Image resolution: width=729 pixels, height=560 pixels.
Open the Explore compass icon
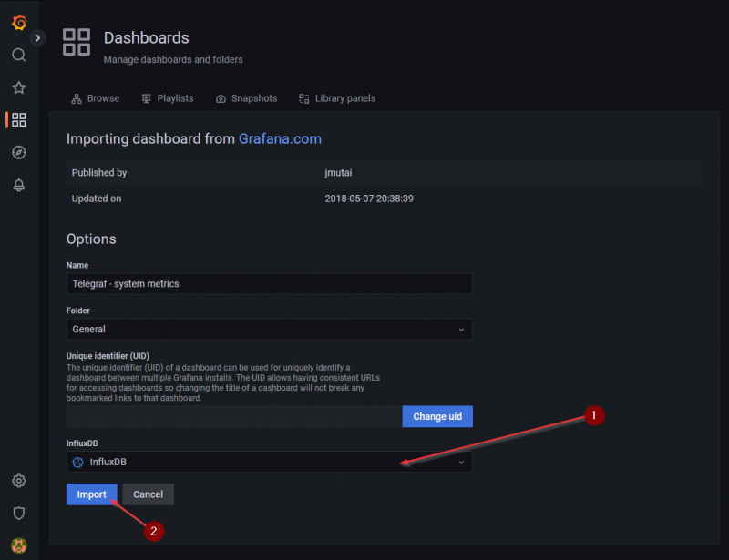18,152
